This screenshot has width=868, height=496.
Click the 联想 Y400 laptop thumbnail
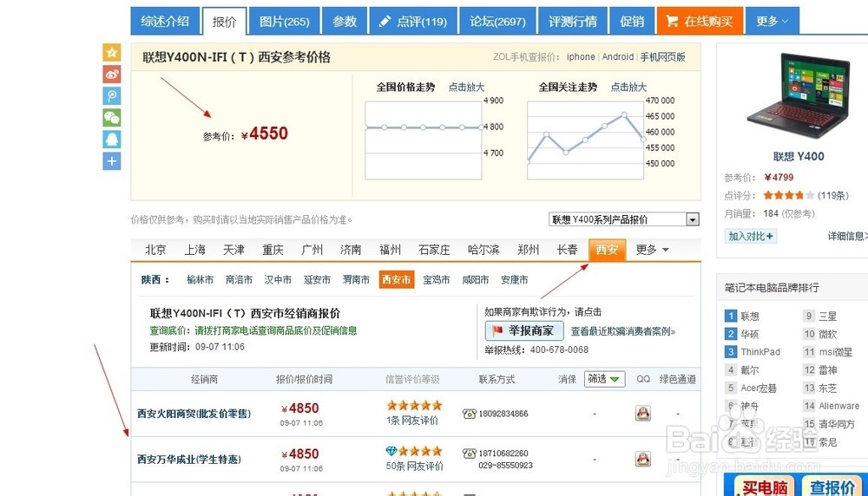click(799, 97)
